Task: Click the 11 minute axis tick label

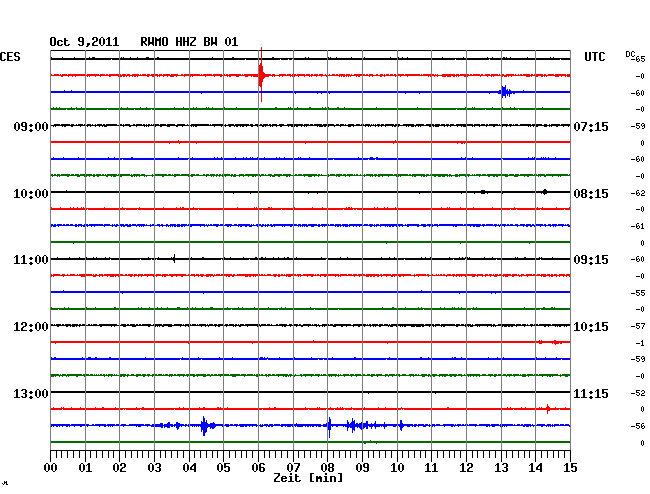Action: 432,468
